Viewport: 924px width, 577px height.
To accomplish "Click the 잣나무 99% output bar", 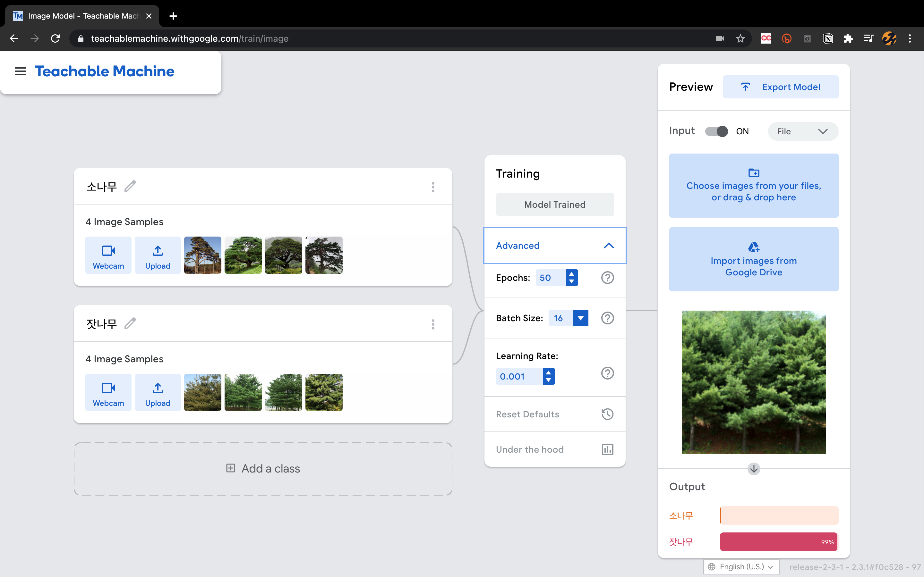I will click(778, 542).
